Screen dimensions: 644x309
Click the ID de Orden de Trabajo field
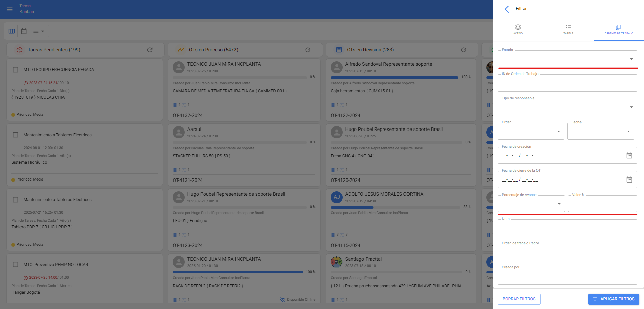point(567,83)
